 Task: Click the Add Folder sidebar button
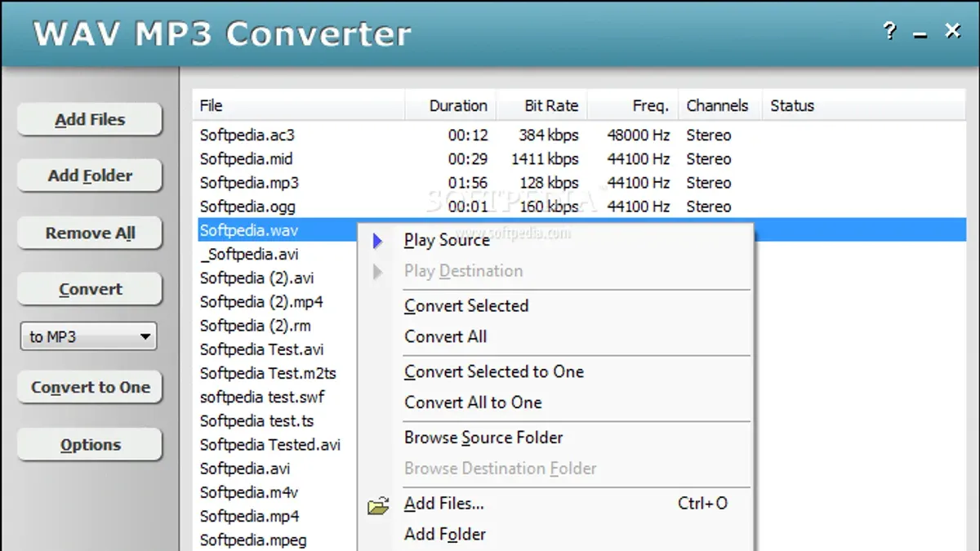click(90, 176)
